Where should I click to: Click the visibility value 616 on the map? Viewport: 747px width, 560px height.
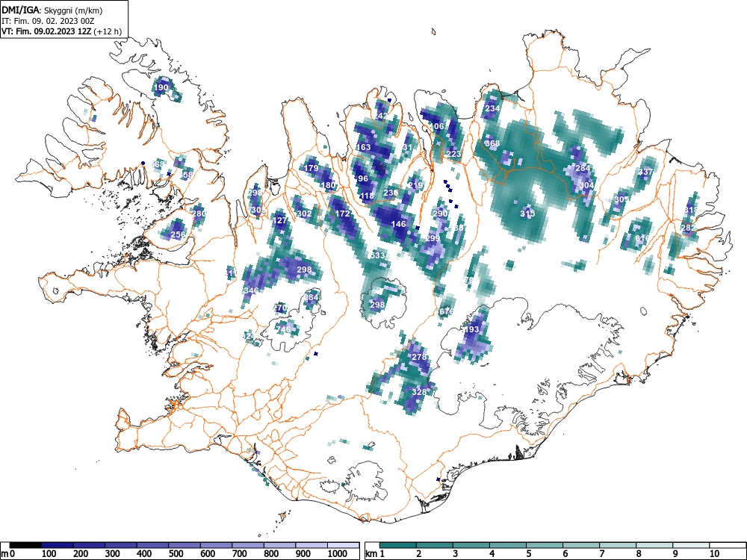point(642,238)
